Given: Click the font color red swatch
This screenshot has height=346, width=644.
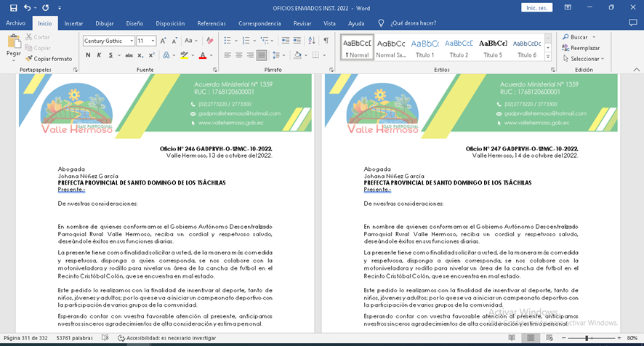Looking at the screenshot, I should coord(201,55).
